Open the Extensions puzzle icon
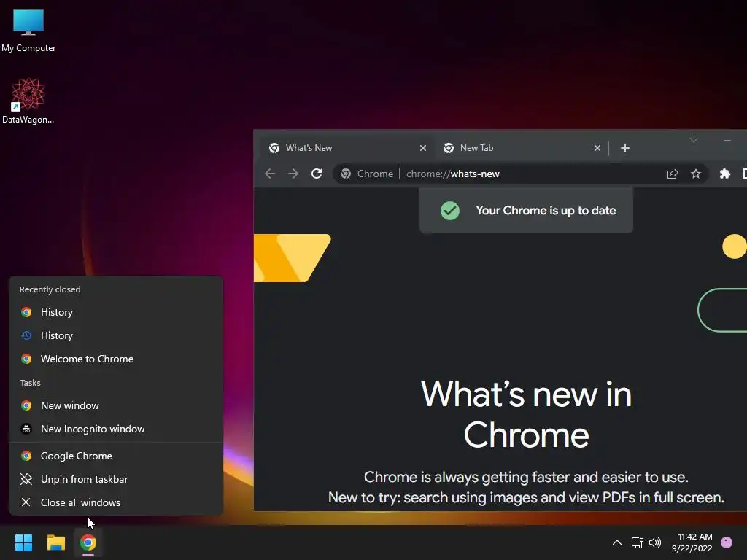This screenshot has width=747, height=560. [x=724, y=174]
